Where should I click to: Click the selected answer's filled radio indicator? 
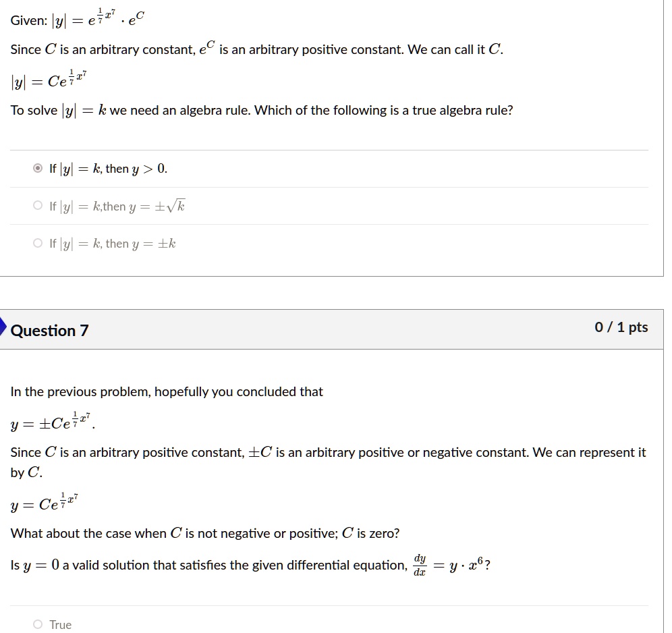pyautogui.click(x=39, y=169)
